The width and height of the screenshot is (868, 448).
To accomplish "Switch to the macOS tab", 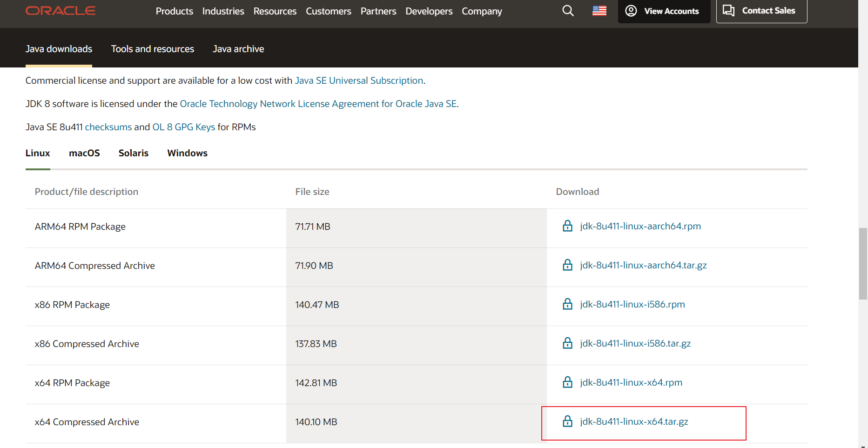I will 84,153.
